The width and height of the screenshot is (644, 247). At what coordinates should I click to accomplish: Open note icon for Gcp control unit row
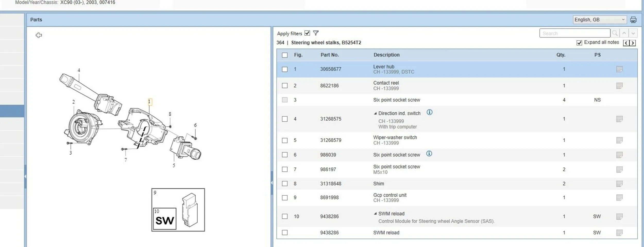(620, 198)
